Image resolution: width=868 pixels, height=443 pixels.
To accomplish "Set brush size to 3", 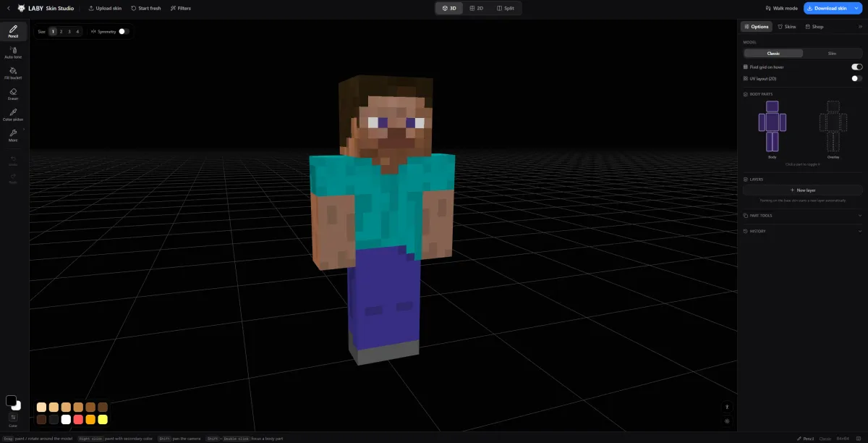I will pyautogui.click(x=69, y=31).
